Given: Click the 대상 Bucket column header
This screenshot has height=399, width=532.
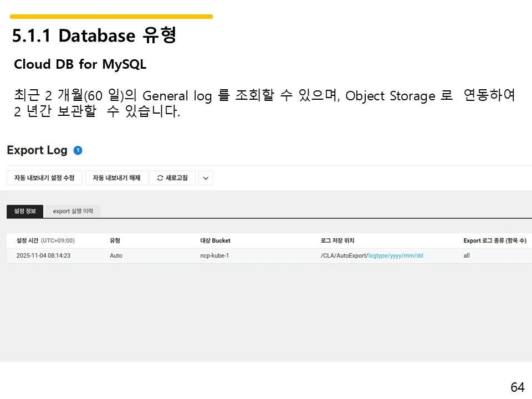Looking at the screenshot, I should click(215, 241).
